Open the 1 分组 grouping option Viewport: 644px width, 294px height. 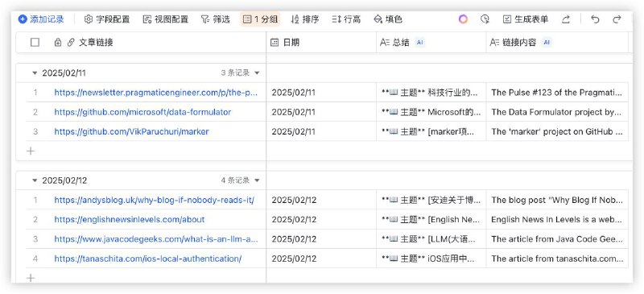260,19
